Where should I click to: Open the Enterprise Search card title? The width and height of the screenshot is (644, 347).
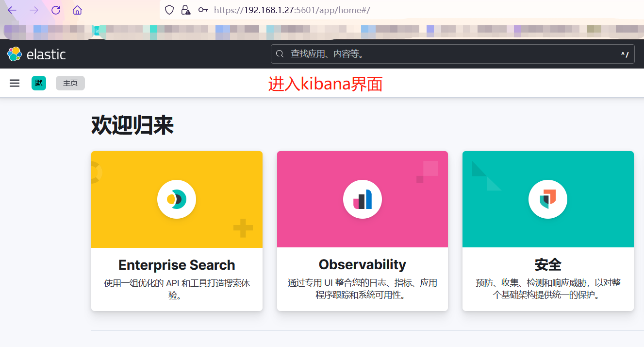(177, 265)
